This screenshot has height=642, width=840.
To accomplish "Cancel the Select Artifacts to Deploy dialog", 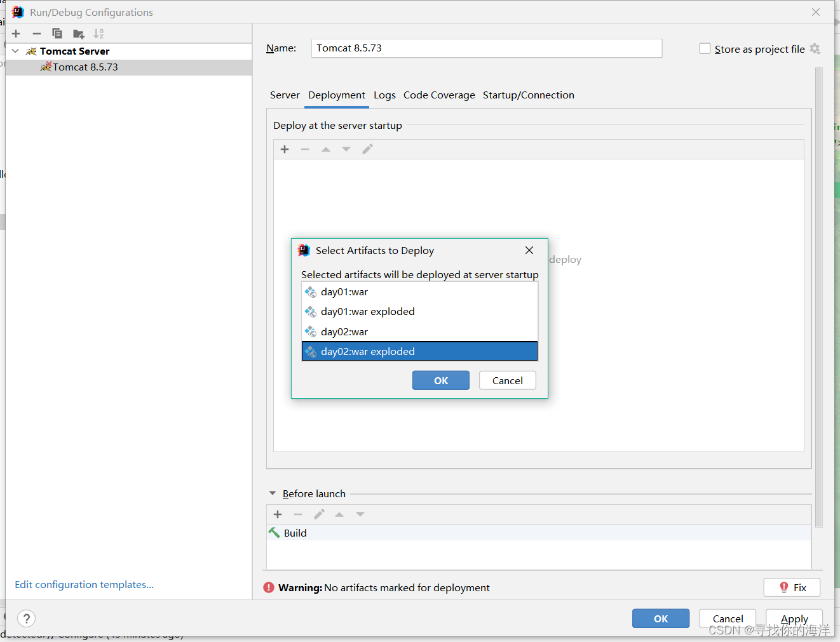I will pyautogui.click(x=508, y=380).
